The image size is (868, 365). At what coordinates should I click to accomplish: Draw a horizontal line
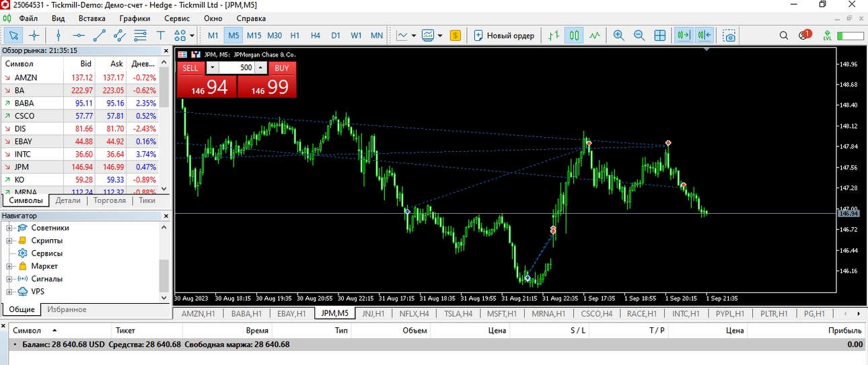tap(79, 35)
